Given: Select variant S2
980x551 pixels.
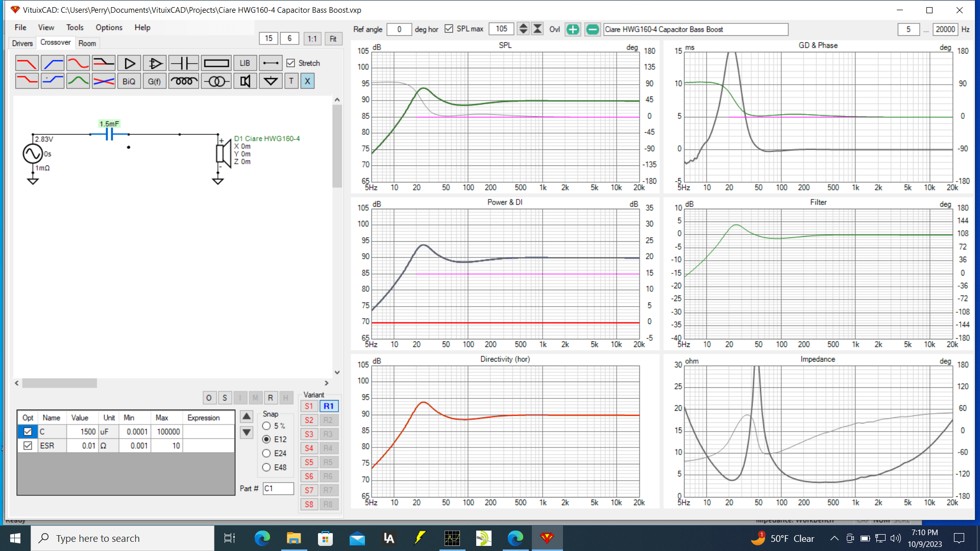Looking at the screenshot, I should click(x=309, y=420).
